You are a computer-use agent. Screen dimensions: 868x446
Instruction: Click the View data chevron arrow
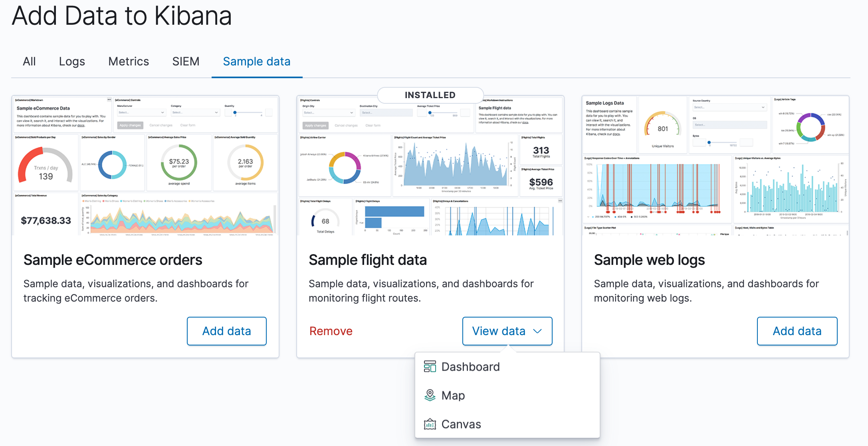point(537,331)
